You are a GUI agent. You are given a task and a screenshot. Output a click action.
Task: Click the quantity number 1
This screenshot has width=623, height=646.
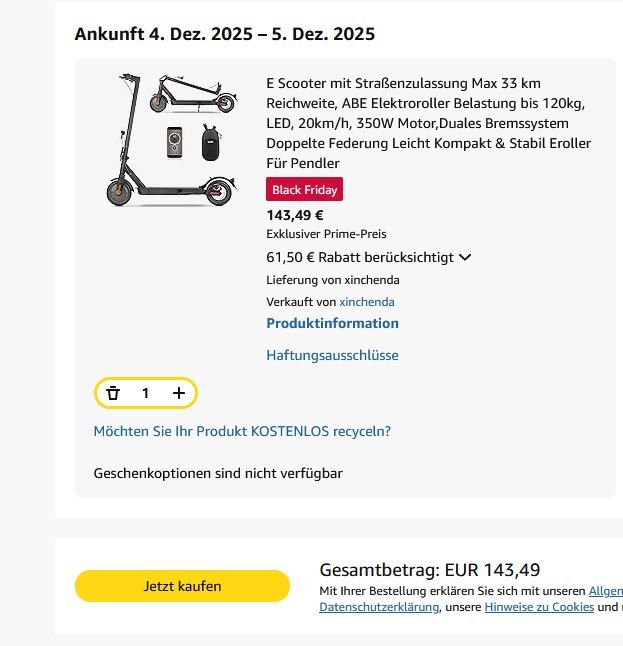[145, 393]
